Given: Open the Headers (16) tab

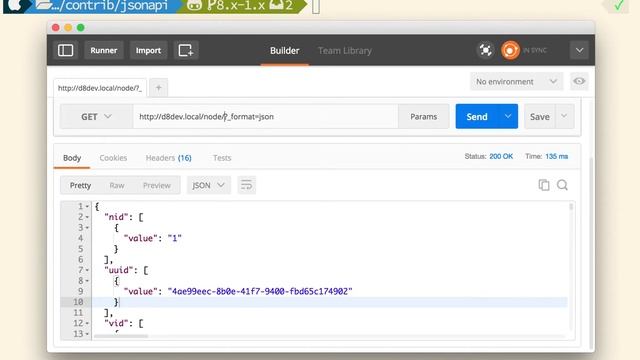Looking at the screenshot, I should pyautogui.click(x=169, y=158).
